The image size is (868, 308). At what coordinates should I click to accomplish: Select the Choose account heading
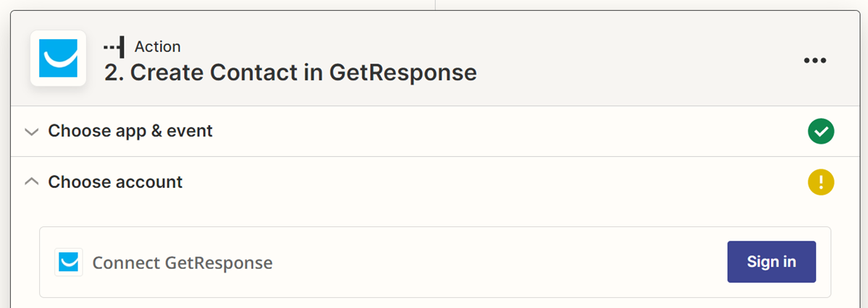click(115, 182)
